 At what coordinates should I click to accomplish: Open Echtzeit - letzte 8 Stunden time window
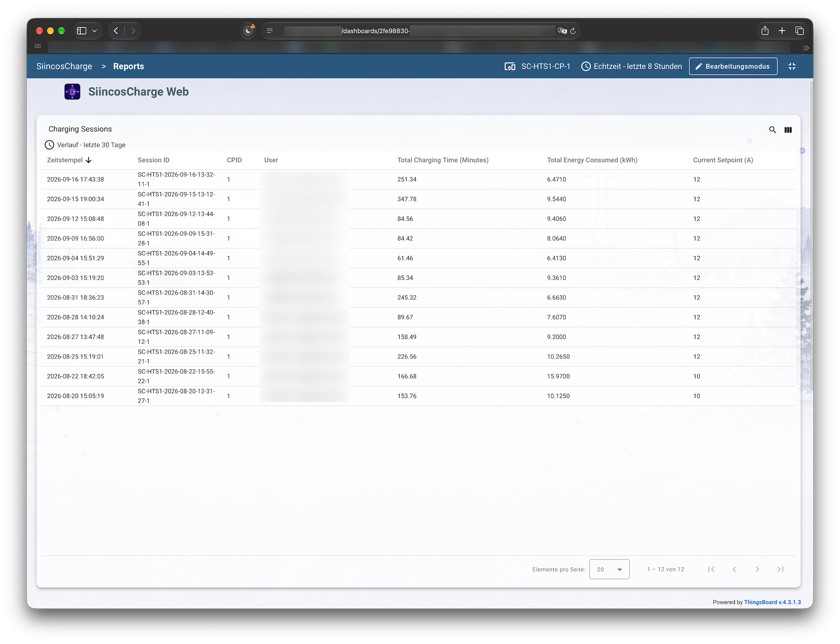632,66
